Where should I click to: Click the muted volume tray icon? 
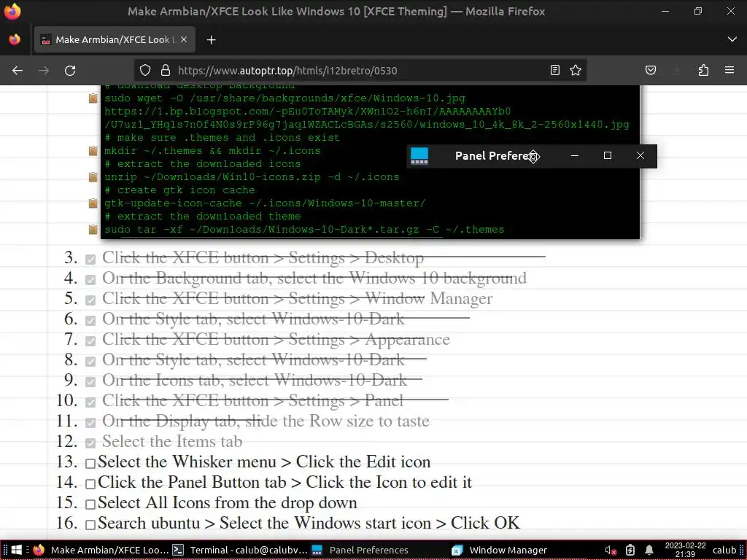pos(611,550)
